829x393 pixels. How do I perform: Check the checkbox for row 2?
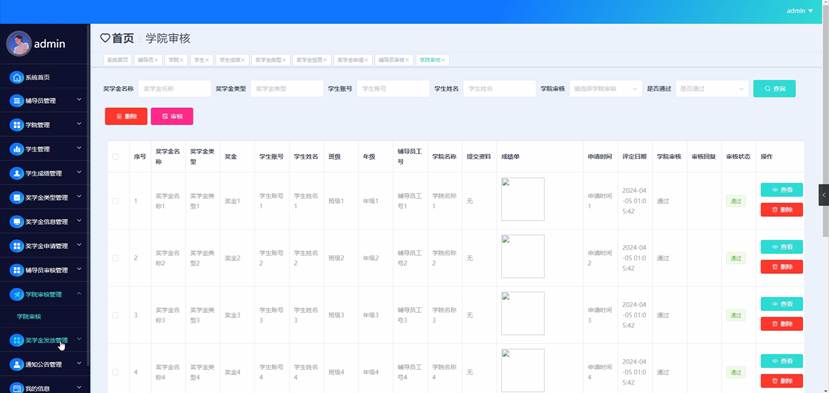pyautogui.click(x=115, y=258)
